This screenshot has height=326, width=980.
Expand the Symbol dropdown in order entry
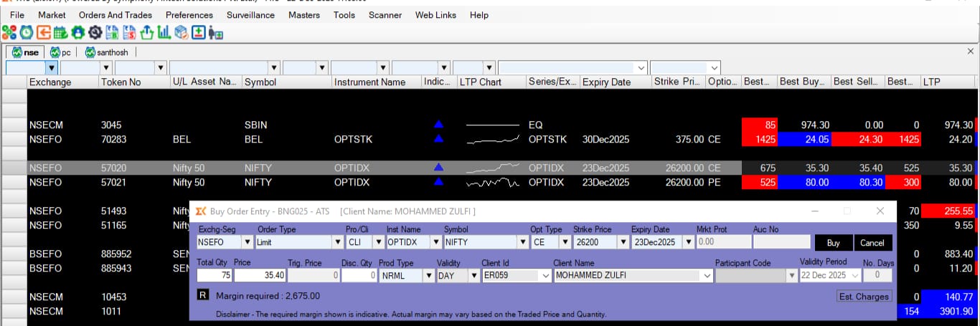tap(523, 242)
